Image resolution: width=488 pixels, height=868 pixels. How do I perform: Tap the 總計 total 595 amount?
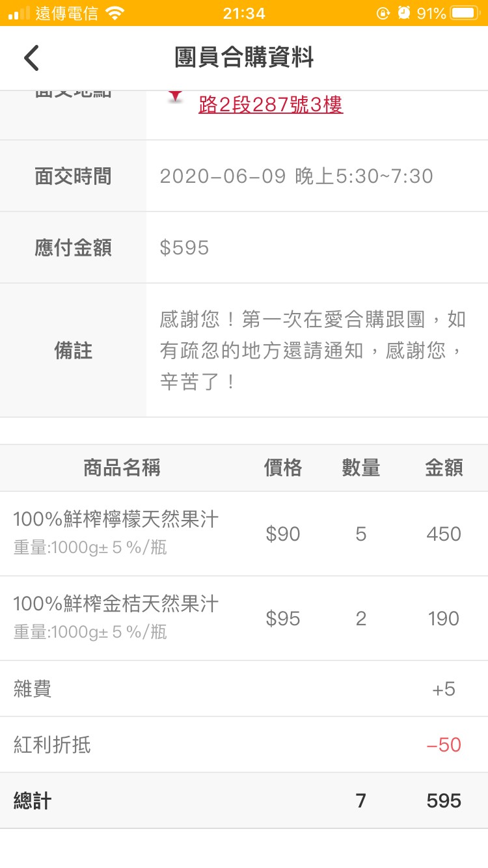444,801
